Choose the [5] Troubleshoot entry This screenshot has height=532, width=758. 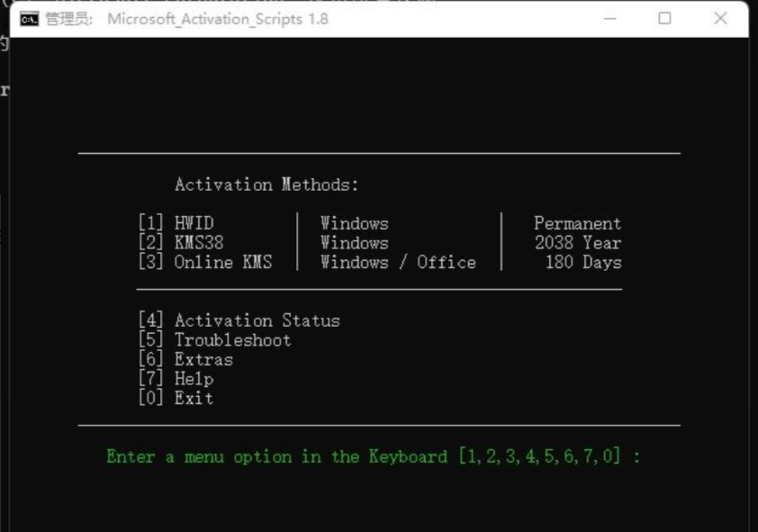pyautogui.click(x=214, y=340)
